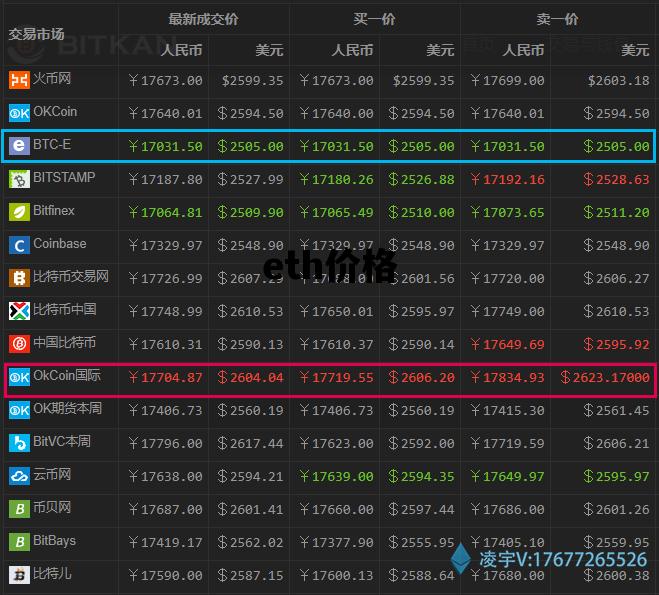Click BITSTAMP sell price ￥17192.16
Viewport: 659px width, 595px height.
(508, 179)
